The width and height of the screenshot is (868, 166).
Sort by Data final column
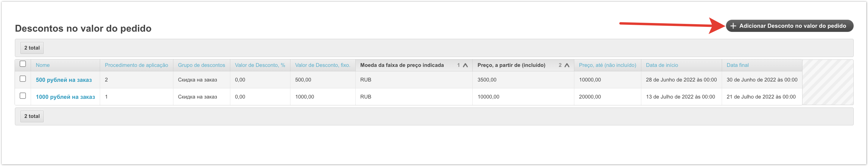pyautogui.click(x=737, y=65)
